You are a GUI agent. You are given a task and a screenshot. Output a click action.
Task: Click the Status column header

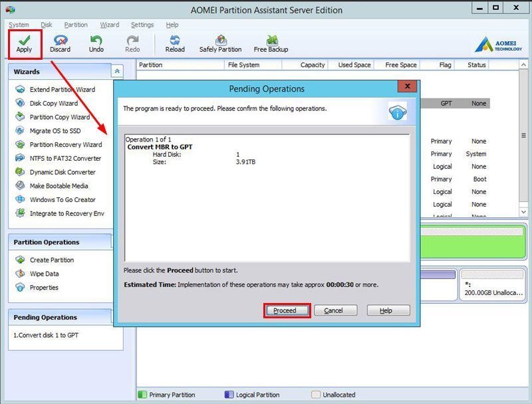click(x=471, y=64)
